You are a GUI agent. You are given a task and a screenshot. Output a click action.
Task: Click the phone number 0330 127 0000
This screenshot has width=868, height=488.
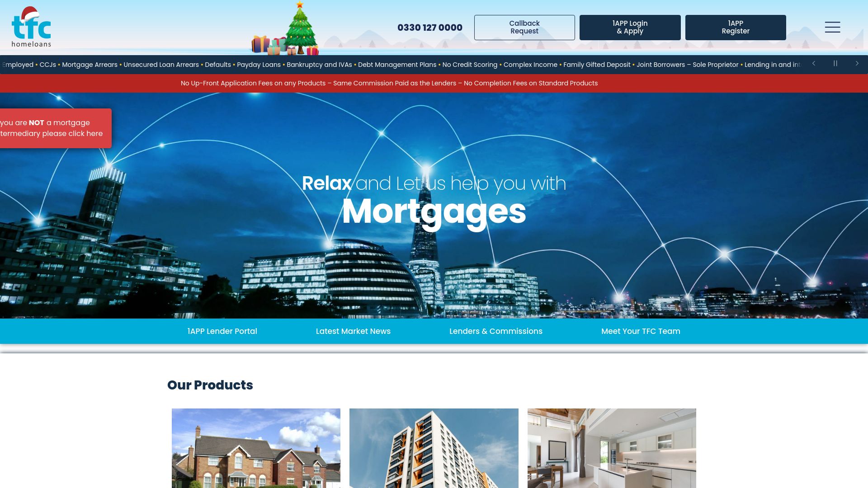pyautogui.click(x=430, y=28)
